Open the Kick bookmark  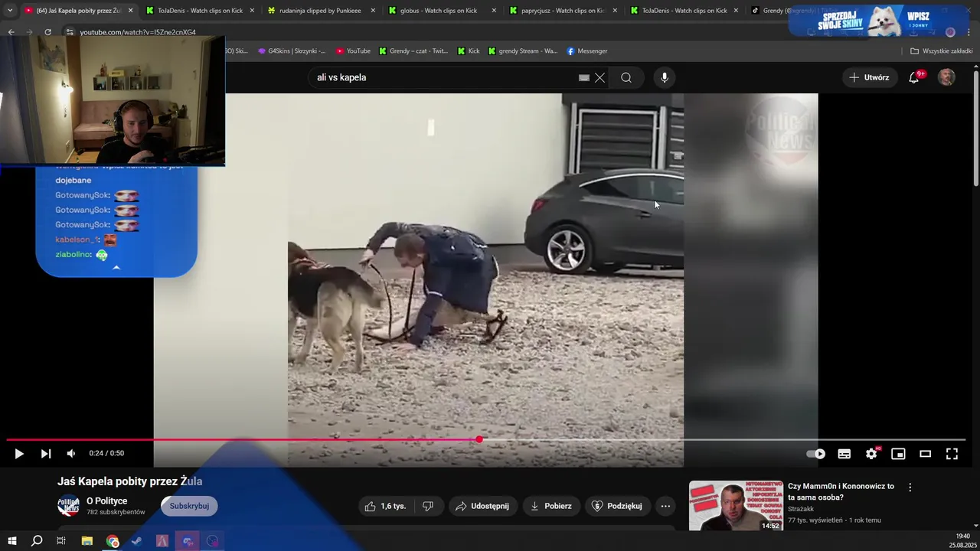pyautogui.click(x=469, y=51)
